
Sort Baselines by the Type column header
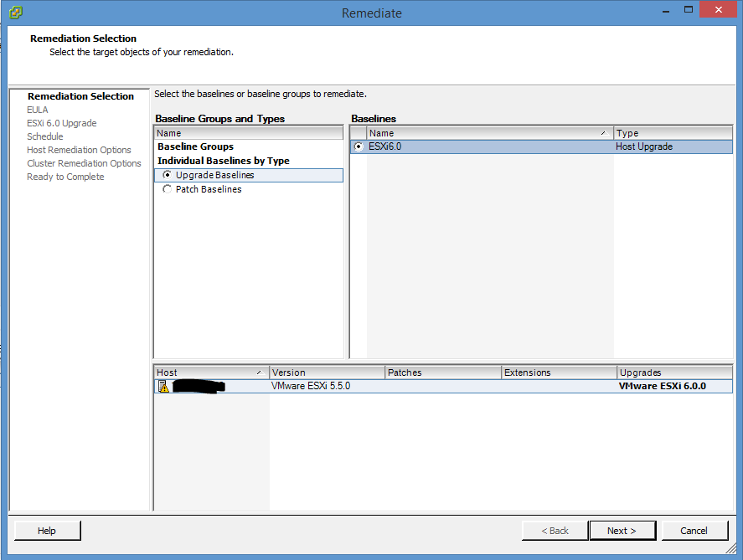coord(673,133)
